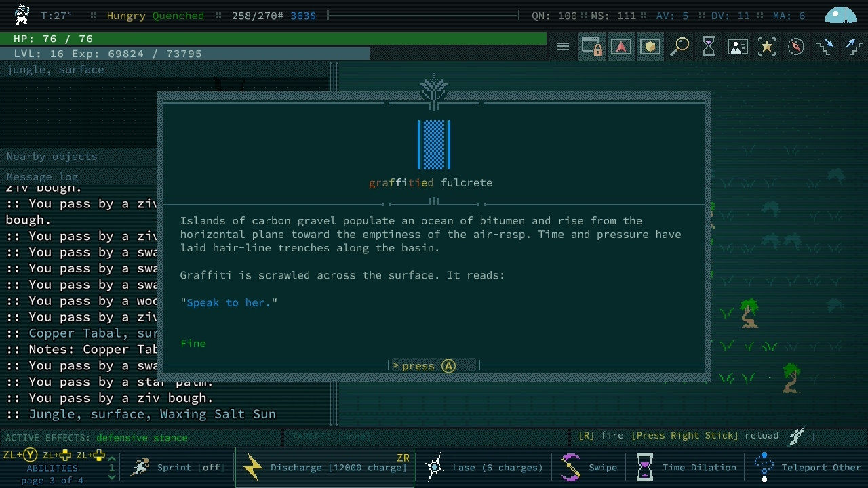
Task: Open the character sheet icon
Action: (738, 47)
